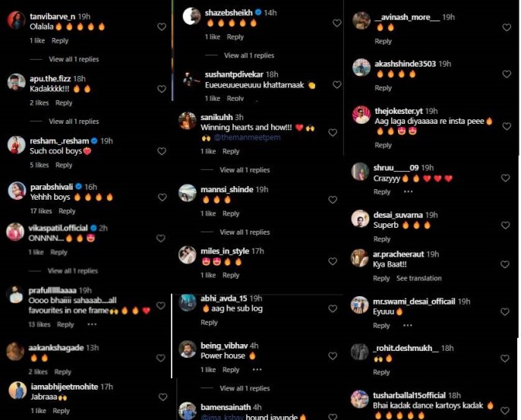The image size is (521, 420).
Task: Open iamabhijeetmohite's profile picture
Action: (x=17, y=390)
